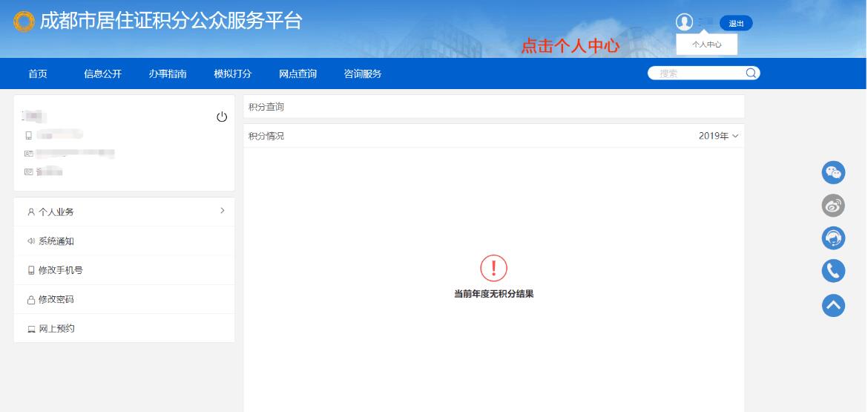Click the phone icon beside 修改手机号
This screenshot has width=868, height=412.
(x=31, y=270)
